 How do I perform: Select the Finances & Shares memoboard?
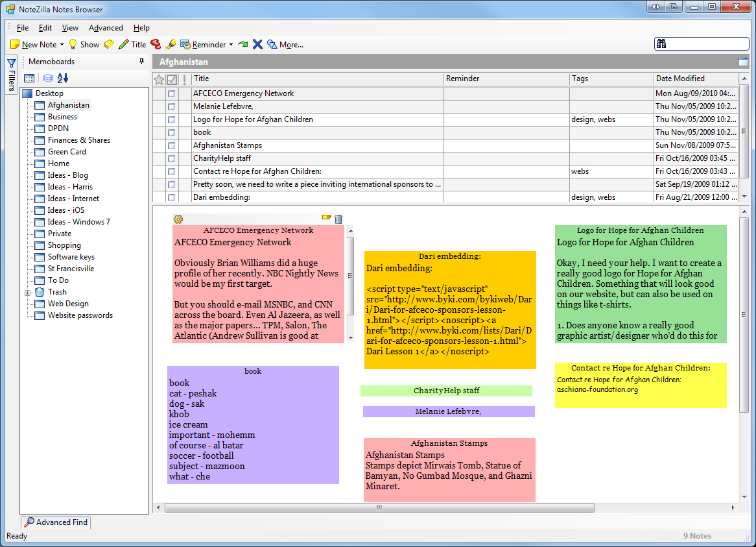[x=79, y=140]
